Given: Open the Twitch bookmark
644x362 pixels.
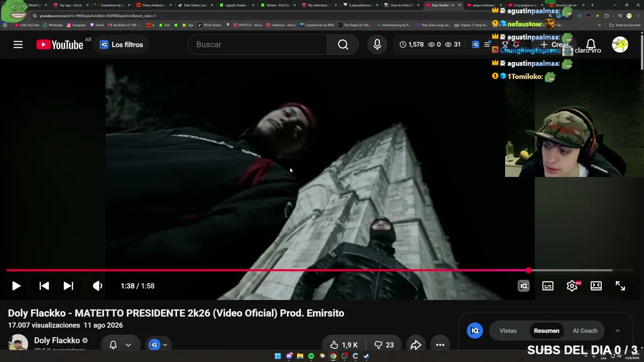Looking at the screenshot, I should pyautogui.click(x=97, y=25).
